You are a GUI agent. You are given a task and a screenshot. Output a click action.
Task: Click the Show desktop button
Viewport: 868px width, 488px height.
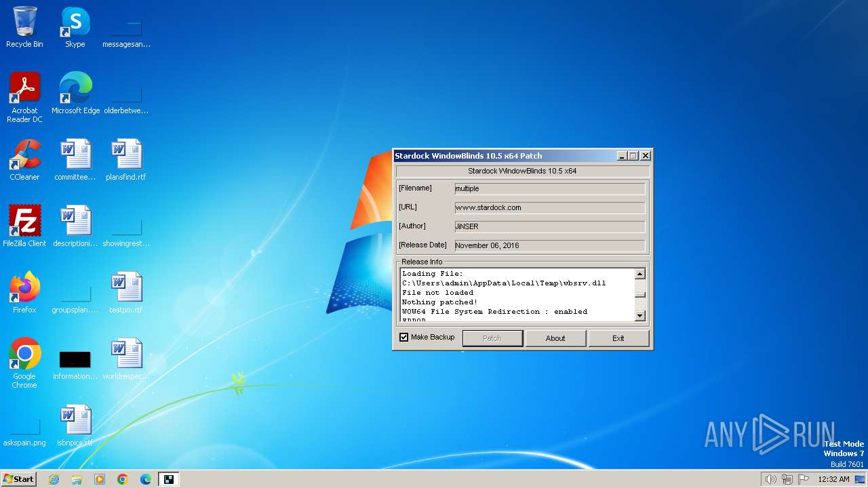[x=860, y=479]
